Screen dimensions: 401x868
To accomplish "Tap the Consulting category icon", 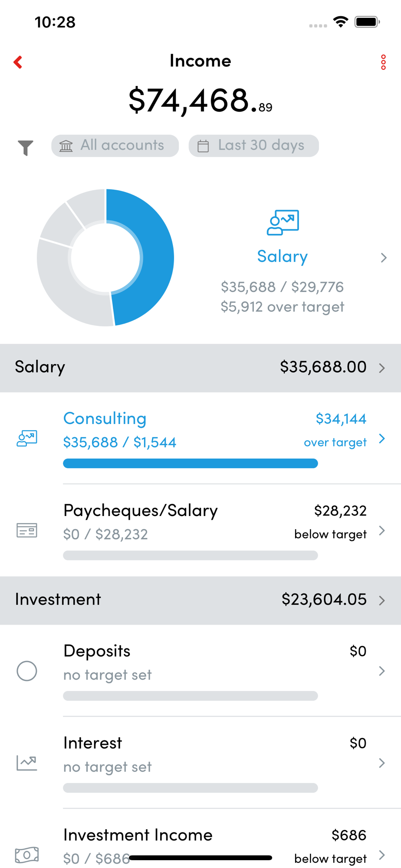I will [27, 438].
